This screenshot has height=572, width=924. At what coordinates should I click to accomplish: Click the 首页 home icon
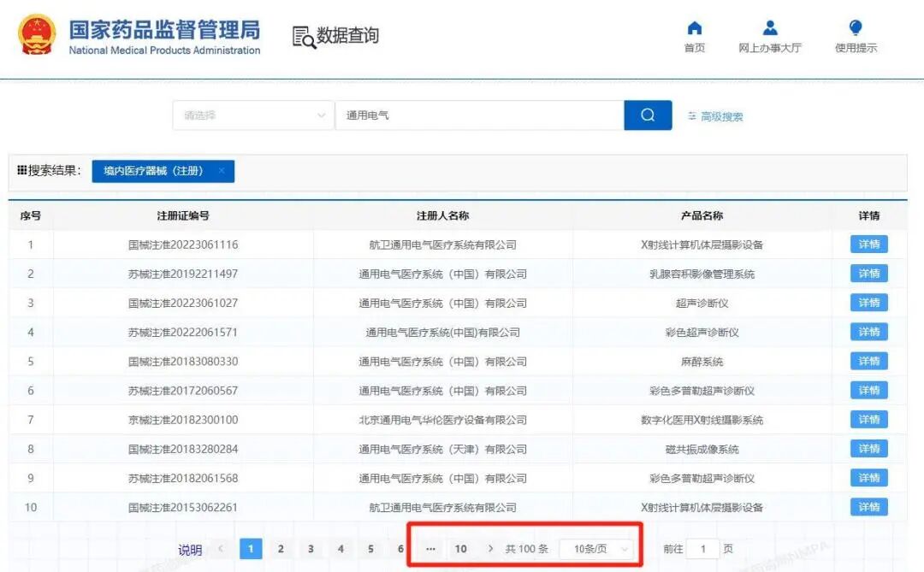(x=694, y=27)
